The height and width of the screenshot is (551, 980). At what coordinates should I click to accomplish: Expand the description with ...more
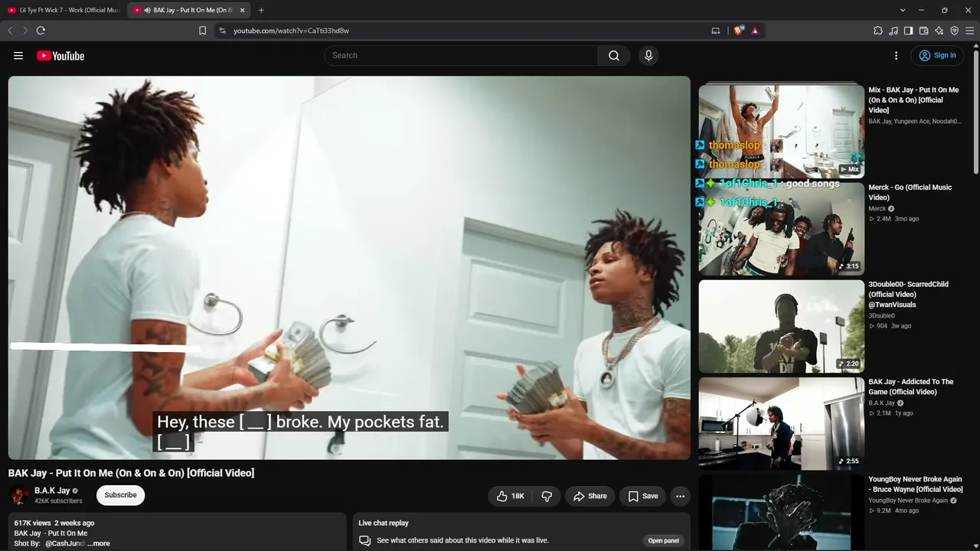coord(99,543)
